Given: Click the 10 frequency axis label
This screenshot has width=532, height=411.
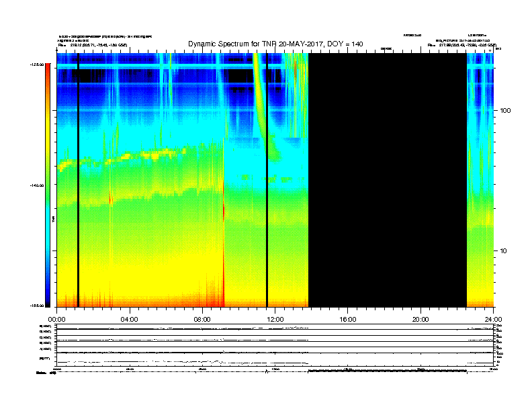Looking at the screenshot, I should (x=504, y=251).
